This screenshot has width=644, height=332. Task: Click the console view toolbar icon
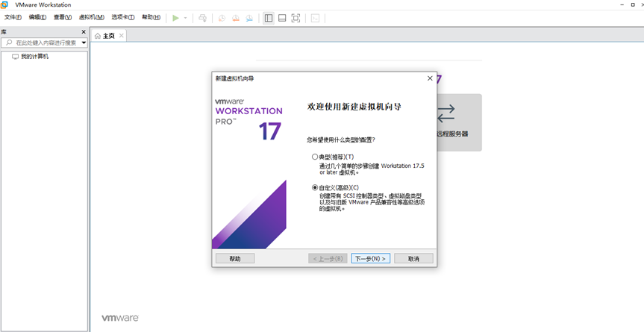tap(315, 18)
